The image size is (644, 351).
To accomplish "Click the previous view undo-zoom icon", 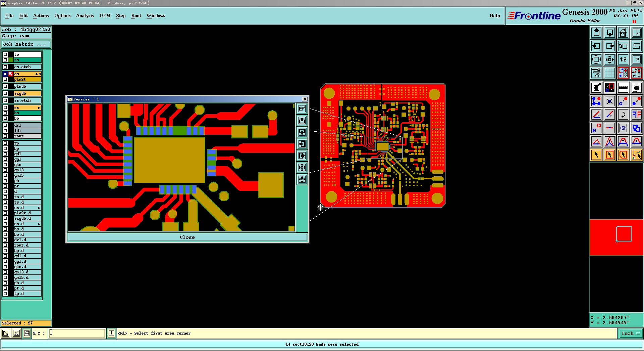I will click(623, 46).
